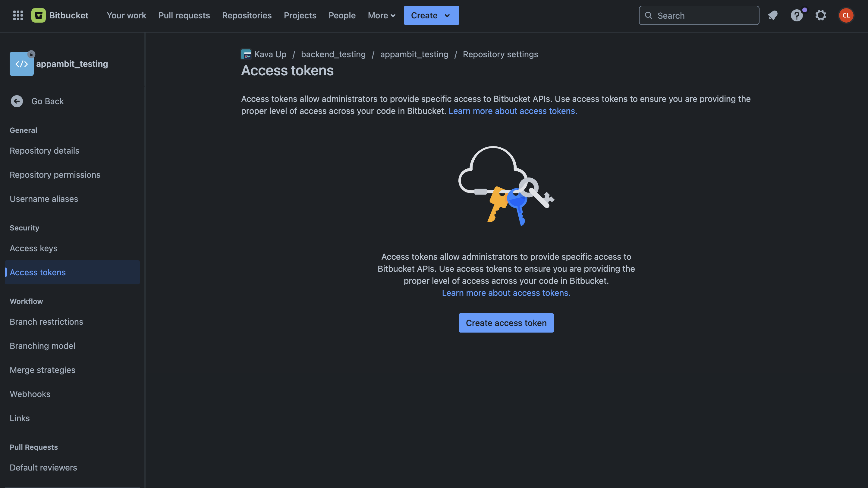868x488 pixels.
Task: Open the Create dropdown button
Action: (x=431, y=15)
